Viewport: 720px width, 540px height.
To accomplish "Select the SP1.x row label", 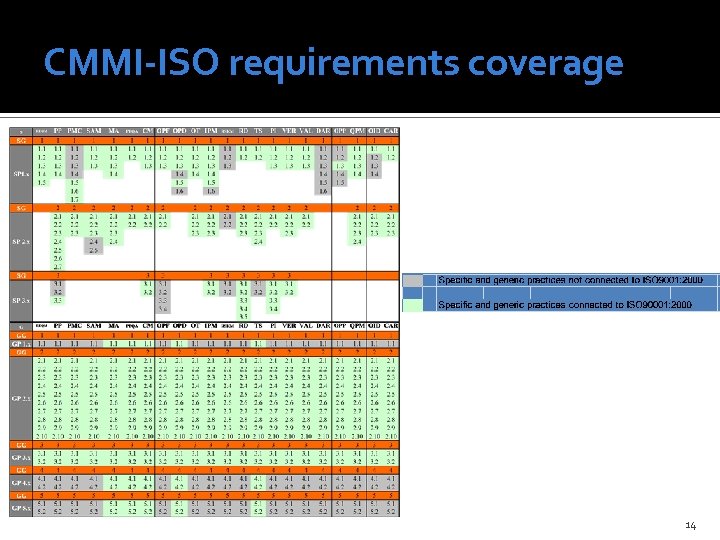I will point(21,174).
